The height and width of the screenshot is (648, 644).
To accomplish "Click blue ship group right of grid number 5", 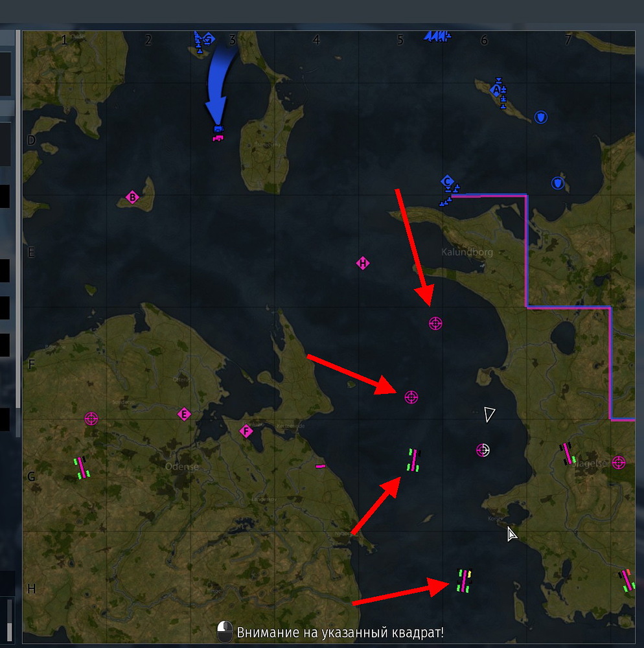I will click(437, 37).
